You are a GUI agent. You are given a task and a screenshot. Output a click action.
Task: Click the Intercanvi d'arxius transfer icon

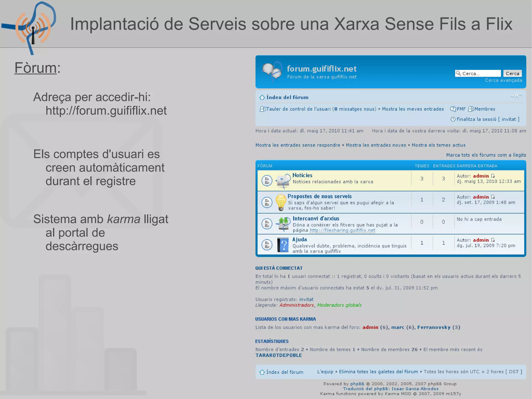click(283, 223)
